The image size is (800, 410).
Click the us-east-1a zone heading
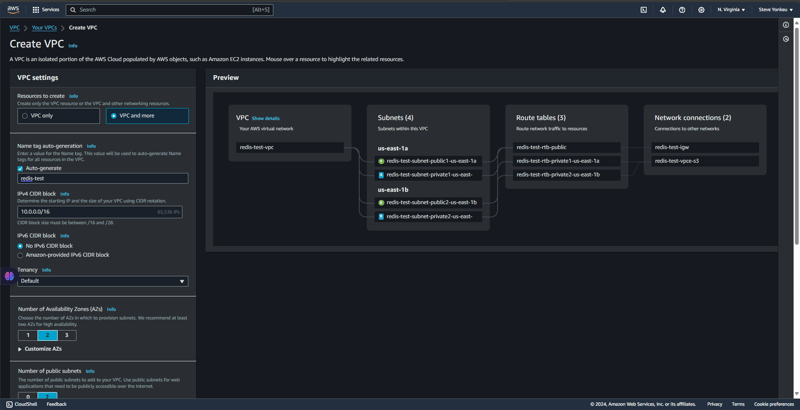393,148
